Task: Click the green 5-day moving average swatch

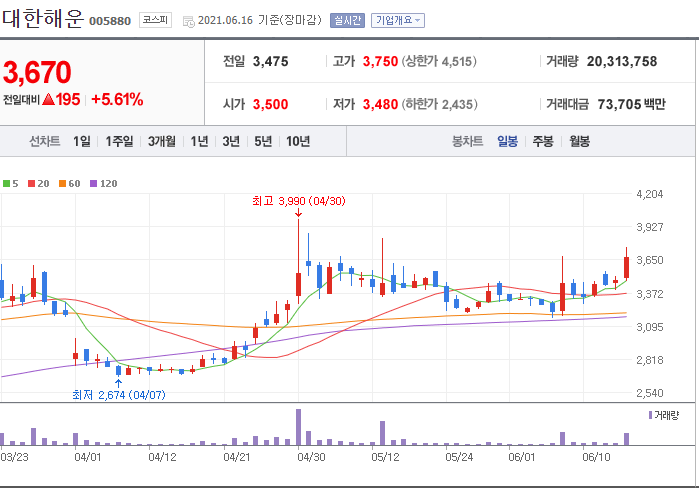Action: pyautogui.click(x=6, y=184)
